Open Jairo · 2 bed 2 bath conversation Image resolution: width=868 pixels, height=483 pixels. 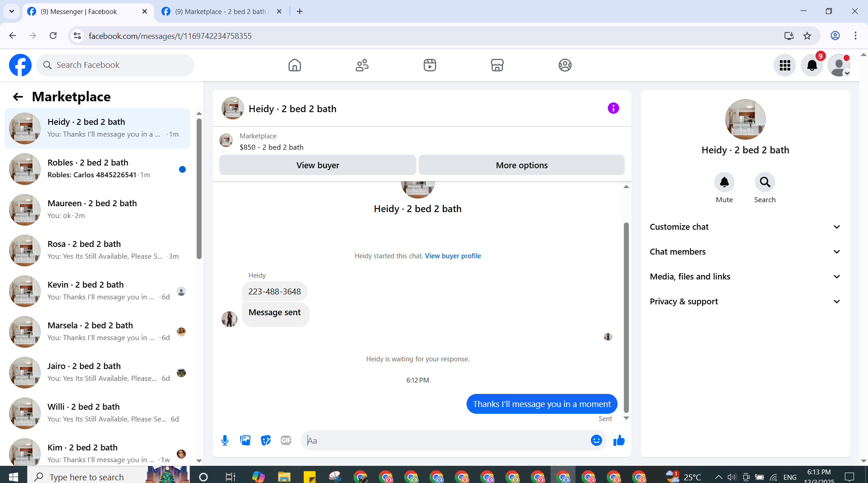coord(97,372)
